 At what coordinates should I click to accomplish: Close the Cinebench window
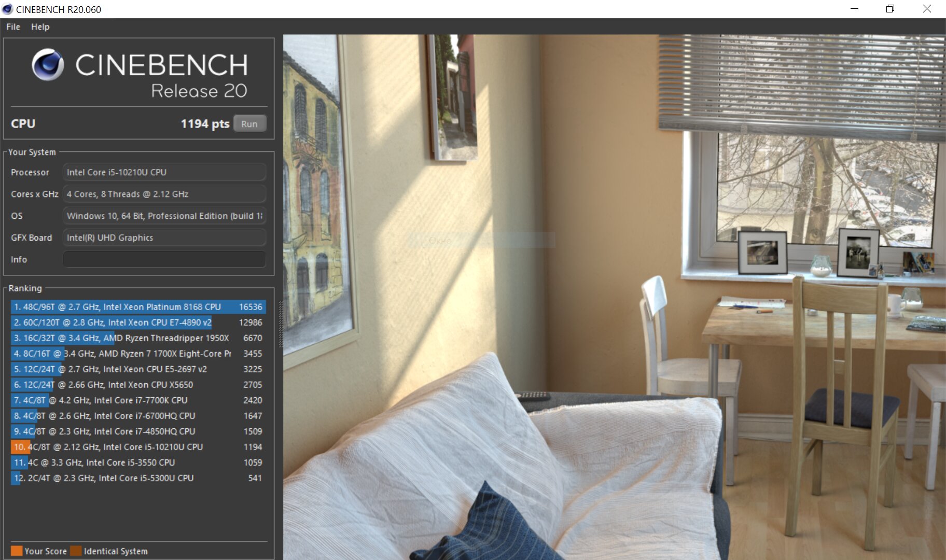pos(927,9)
